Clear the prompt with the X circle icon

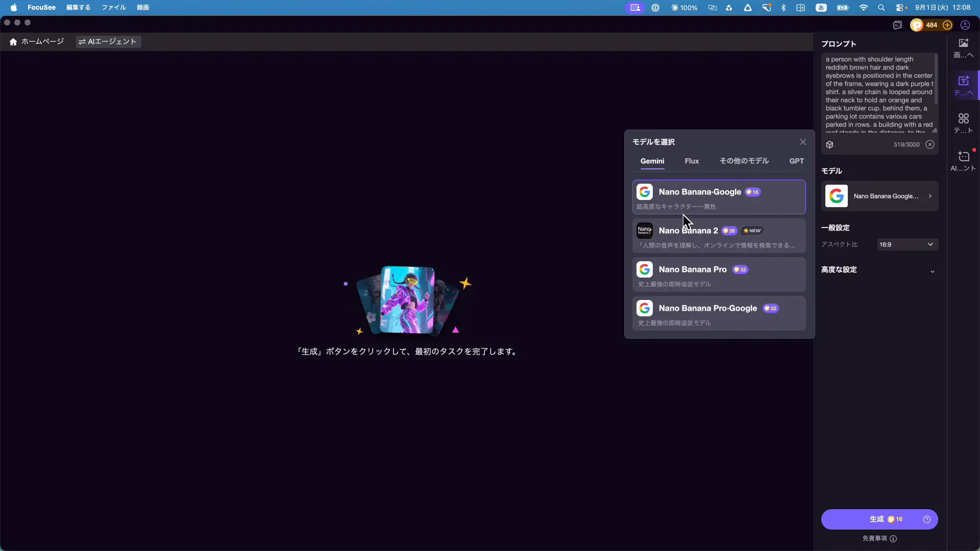pos(930,144)
